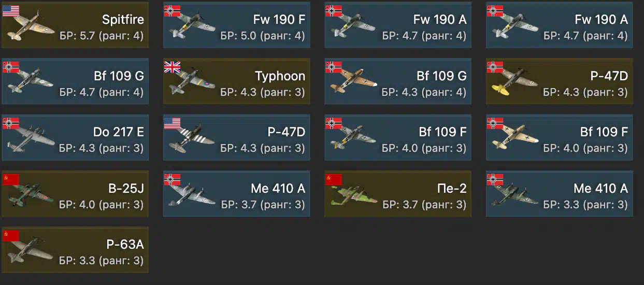Click the British flag on the Typhoon card
Viewport: 644px width, 285px height.
pyautogui.click(x=172, y=67)
